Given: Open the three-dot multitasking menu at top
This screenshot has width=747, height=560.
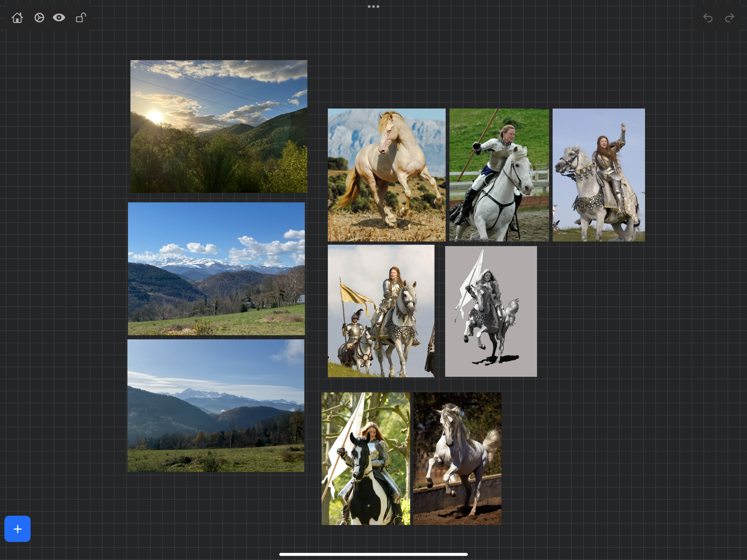Looking at the screenshot, I should click(373, 6).
